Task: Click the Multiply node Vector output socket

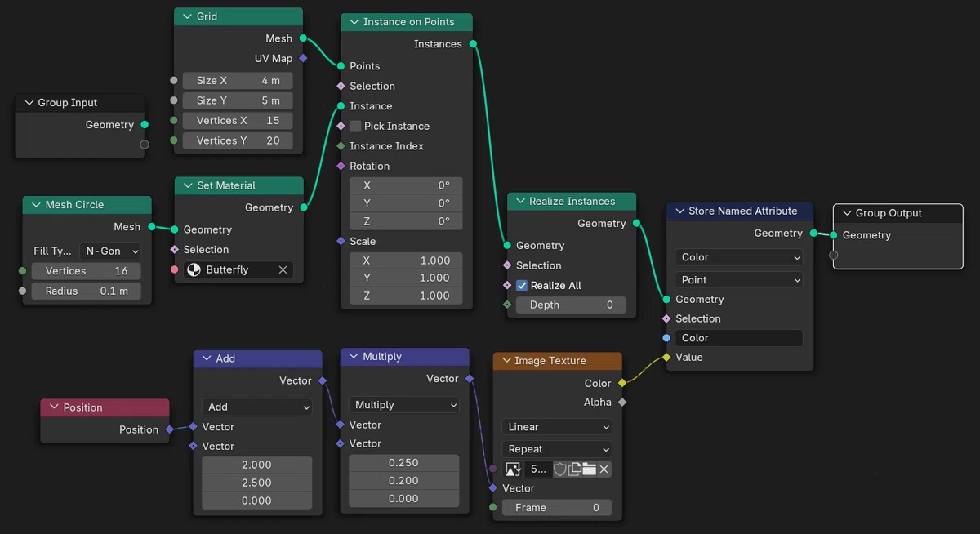Action: (x=470, y=379)
